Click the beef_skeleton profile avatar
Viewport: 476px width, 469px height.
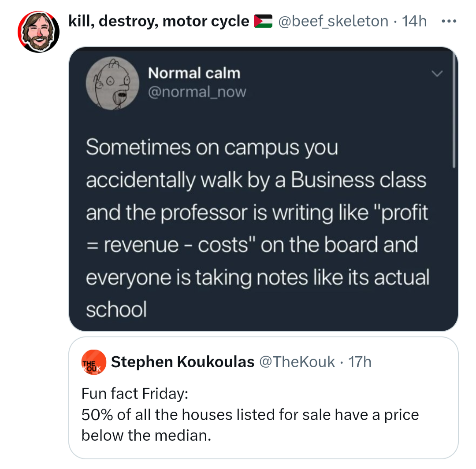point(38,32)
